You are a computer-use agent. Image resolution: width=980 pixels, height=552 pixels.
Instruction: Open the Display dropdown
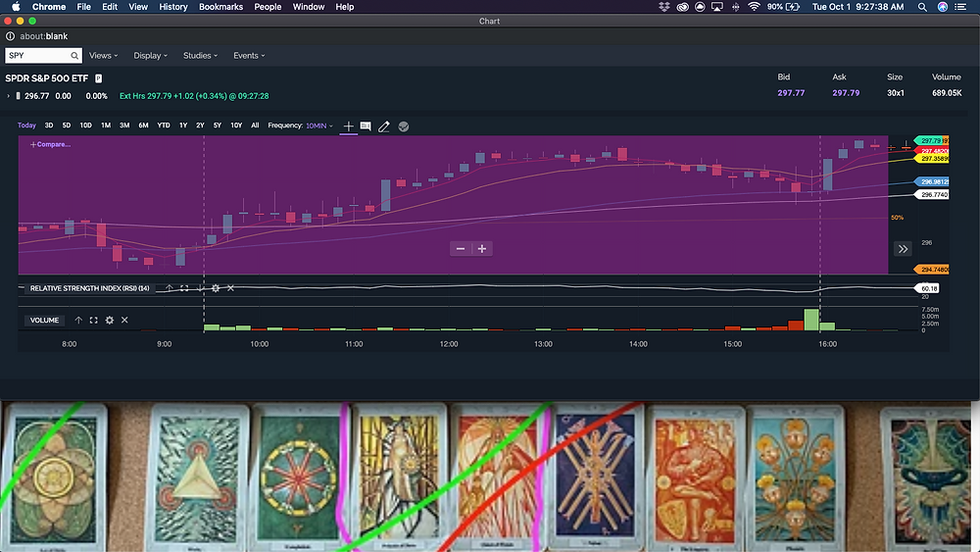coord(151,56)
